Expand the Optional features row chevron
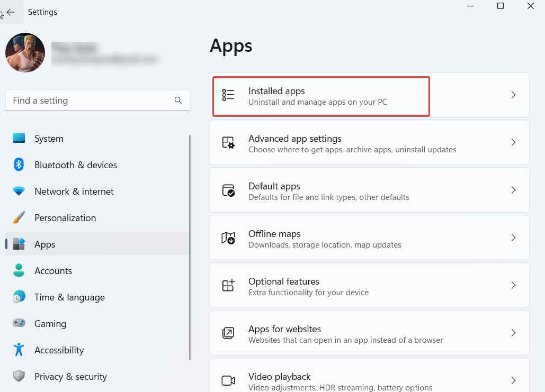 (513, 285)
